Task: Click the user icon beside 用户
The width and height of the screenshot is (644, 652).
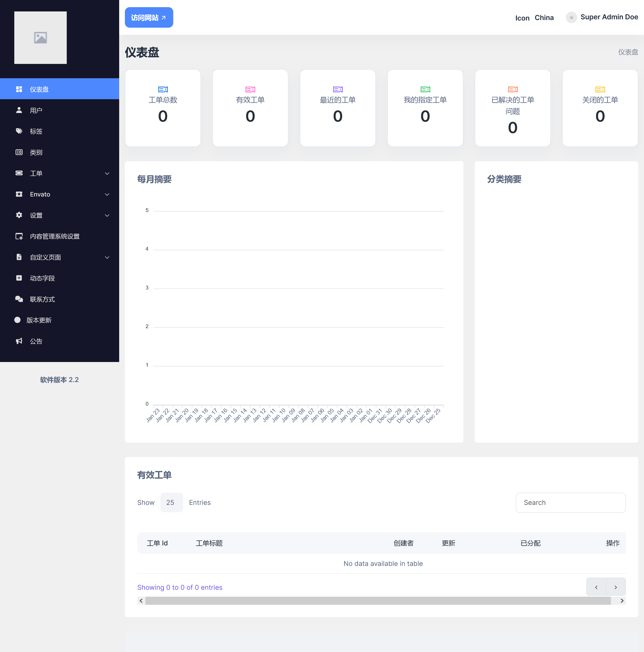Action: [19, 110]
